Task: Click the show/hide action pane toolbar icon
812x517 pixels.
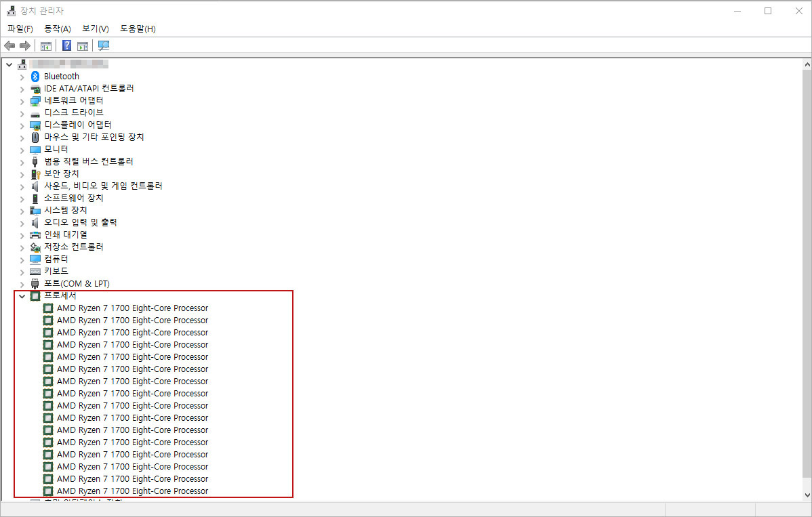Action: (x=83, y=45)
